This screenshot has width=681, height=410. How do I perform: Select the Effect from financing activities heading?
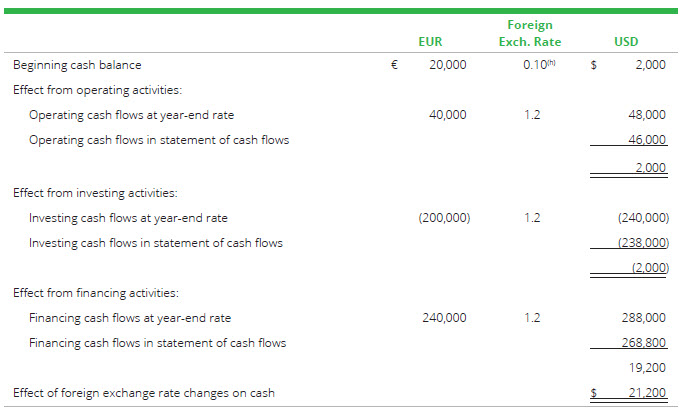(95, 293)
